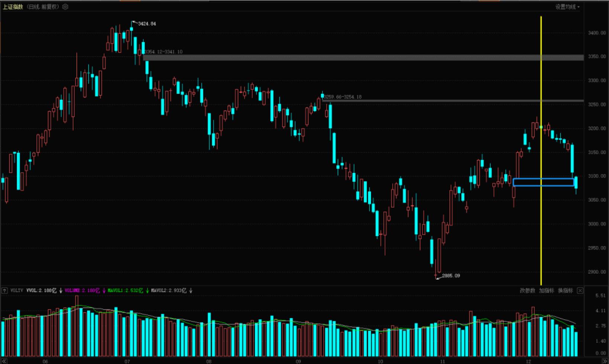This screenshot has height=364, width=609.
Task: Click the 10 month marker on time axis
Action: pos(380,361)
